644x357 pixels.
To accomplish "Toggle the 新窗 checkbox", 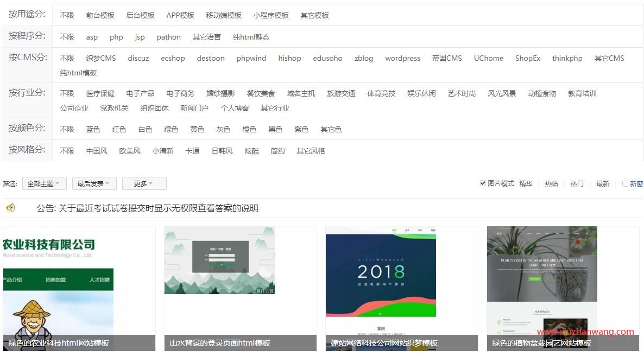I will (625, 184).
